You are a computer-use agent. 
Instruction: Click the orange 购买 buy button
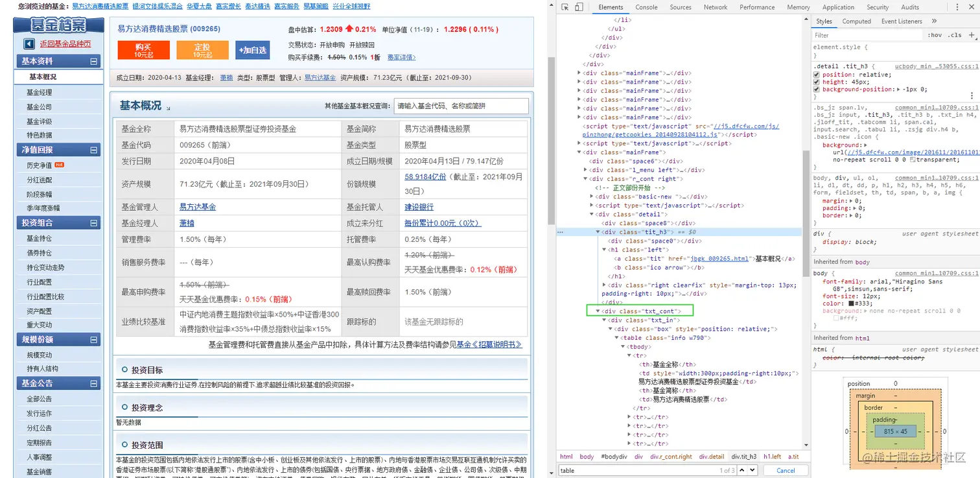tap(143, 50)
